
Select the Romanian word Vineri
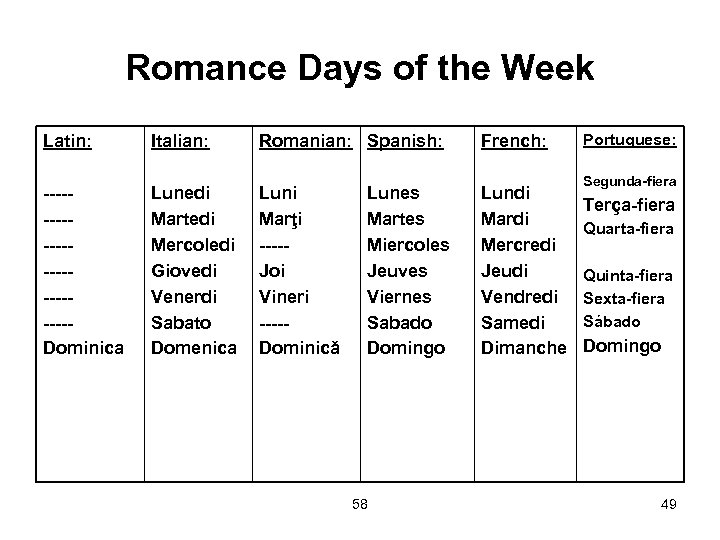click(284, 296)
